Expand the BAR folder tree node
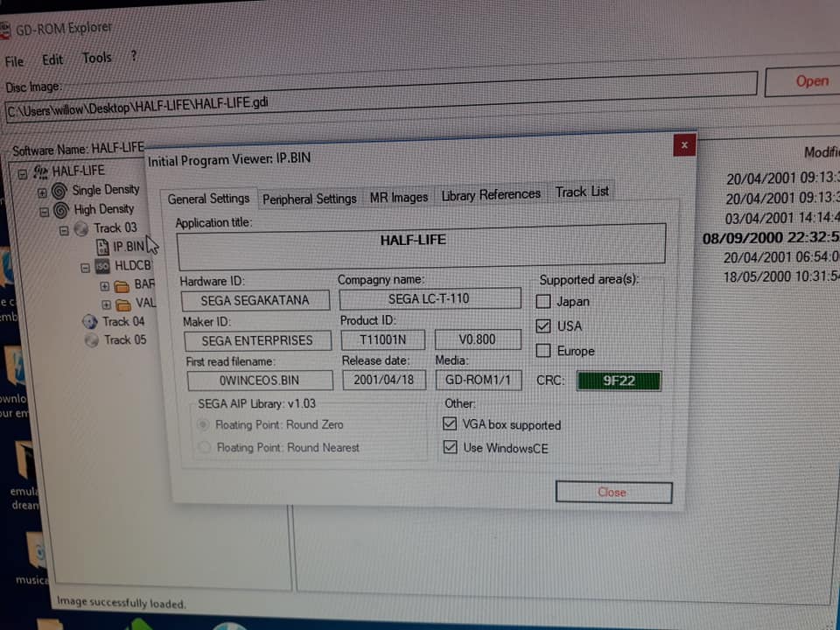 click(105, 286)
